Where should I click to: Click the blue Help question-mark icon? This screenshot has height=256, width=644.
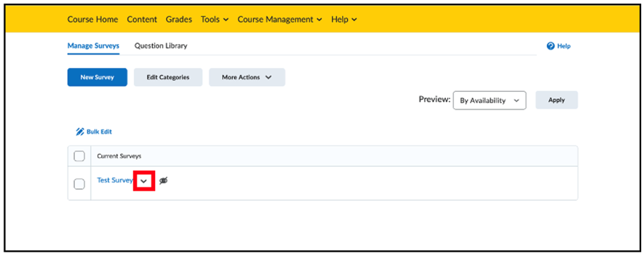pos(551,46)
